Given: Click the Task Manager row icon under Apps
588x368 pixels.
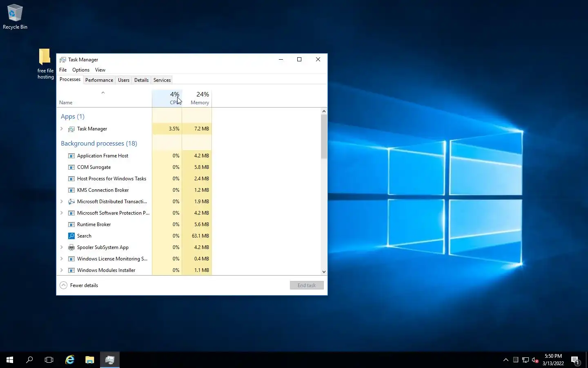Looking at the screenshot, I should 71,129.
